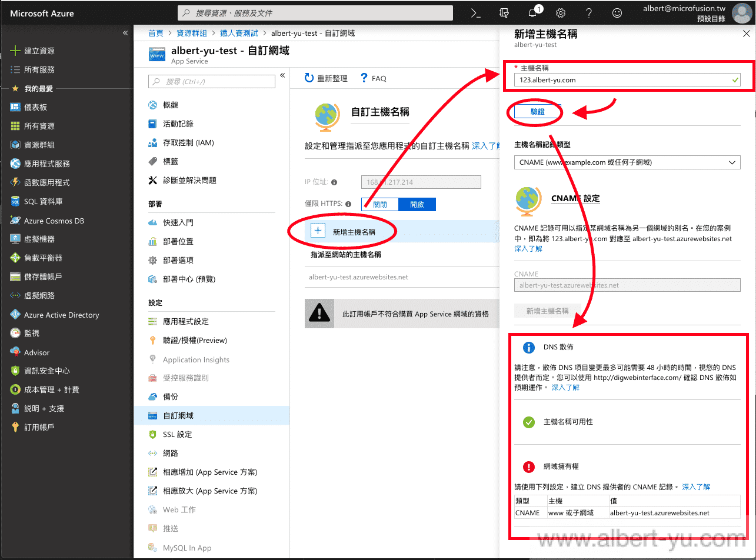The height and width of the screenshot is (560, 756).
Task: Open 所有服務 in sidebar
Action: 39,69
